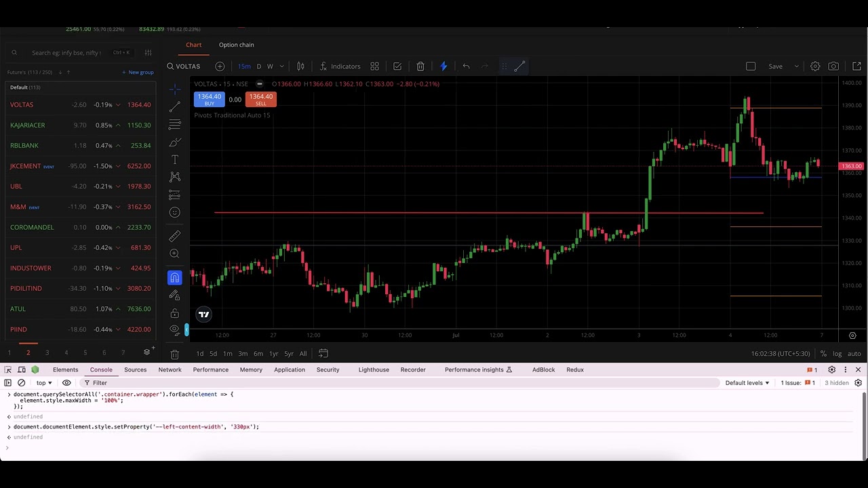Open the layout grid templates icon
Viewport: 868px width, 488px height.
(x=374, y=66)
